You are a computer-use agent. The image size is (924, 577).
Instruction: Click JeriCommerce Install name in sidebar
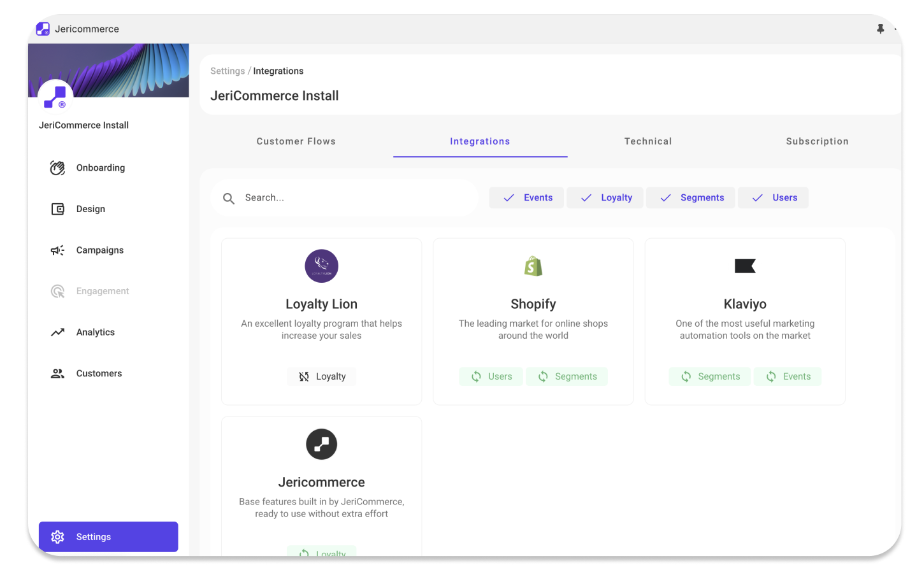point(83,125)
